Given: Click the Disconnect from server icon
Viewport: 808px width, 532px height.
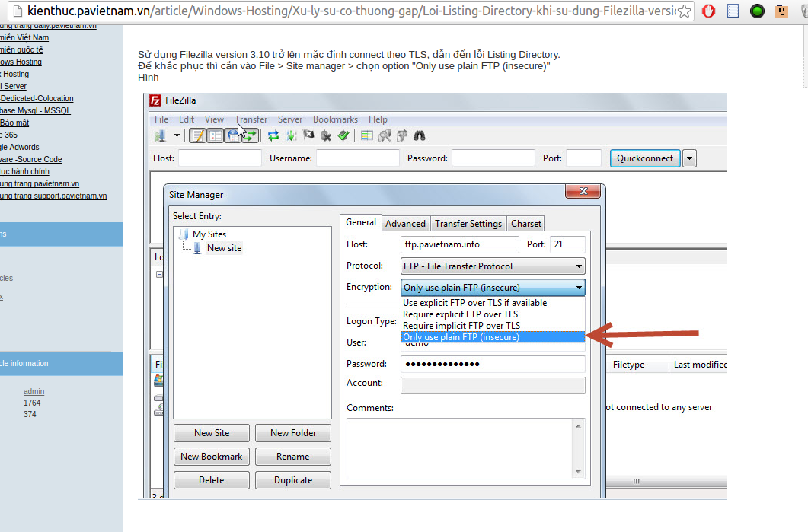Looking at the screenshot, I should (x=326, y=135).
